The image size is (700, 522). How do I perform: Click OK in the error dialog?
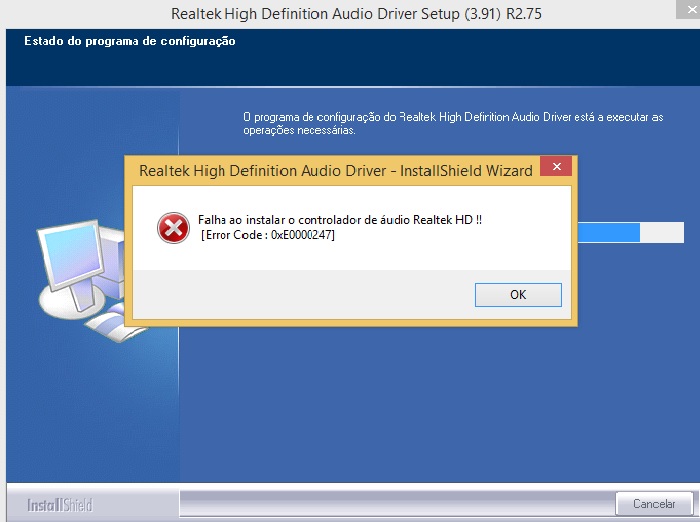(x=518, y=295)
